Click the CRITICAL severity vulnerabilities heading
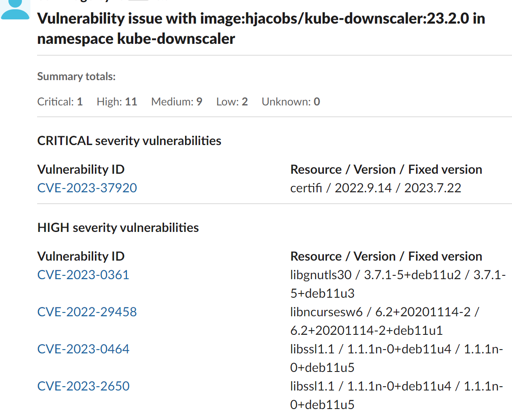Screen dimensions: 512x420 tap(129, 140)
